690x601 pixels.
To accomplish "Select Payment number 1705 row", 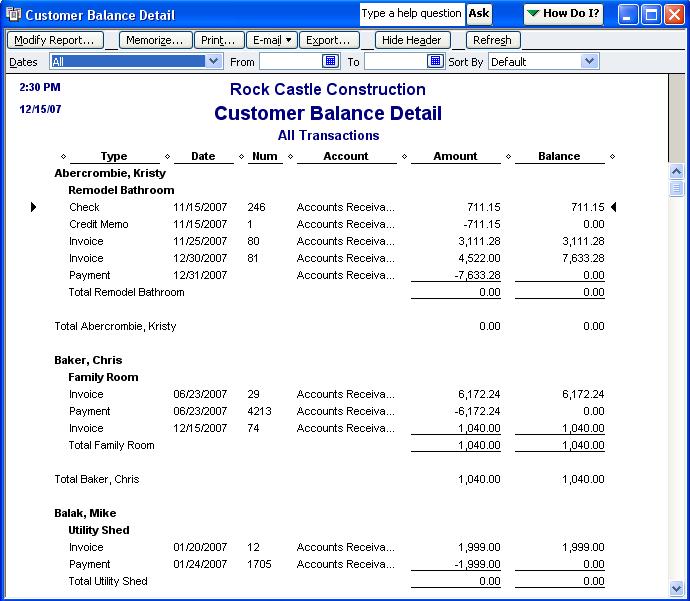I will (337, 564).
